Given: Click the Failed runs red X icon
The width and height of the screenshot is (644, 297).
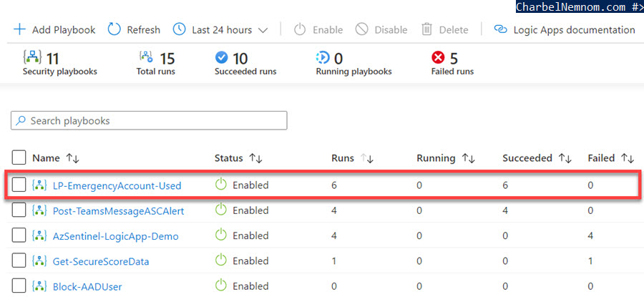Looking at the screenshot, I should point(438,58).
